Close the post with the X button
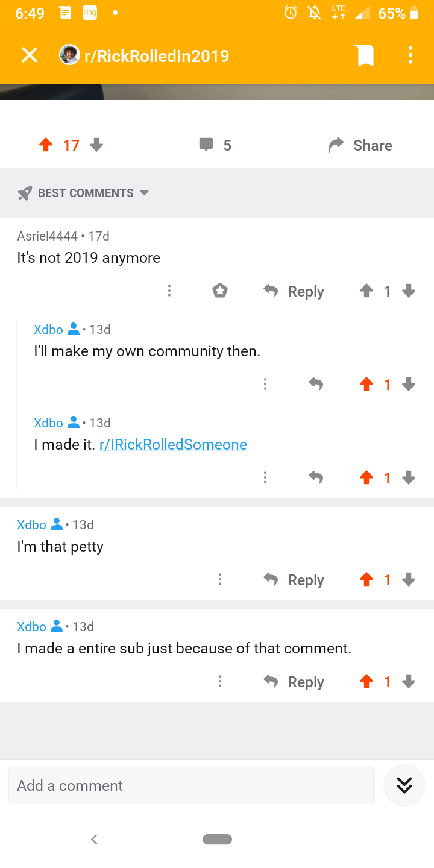Screen dimensions: 434x868 coord(29,55)
